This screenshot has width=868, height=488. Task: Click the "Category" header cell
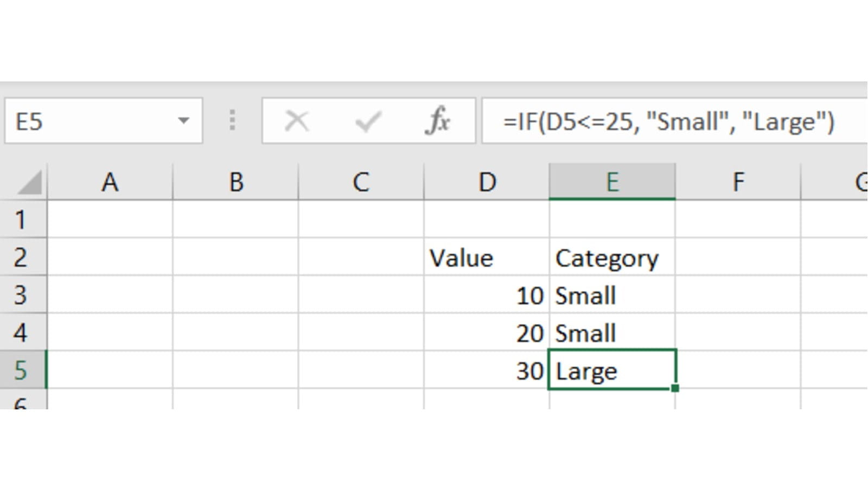point(612,258)
